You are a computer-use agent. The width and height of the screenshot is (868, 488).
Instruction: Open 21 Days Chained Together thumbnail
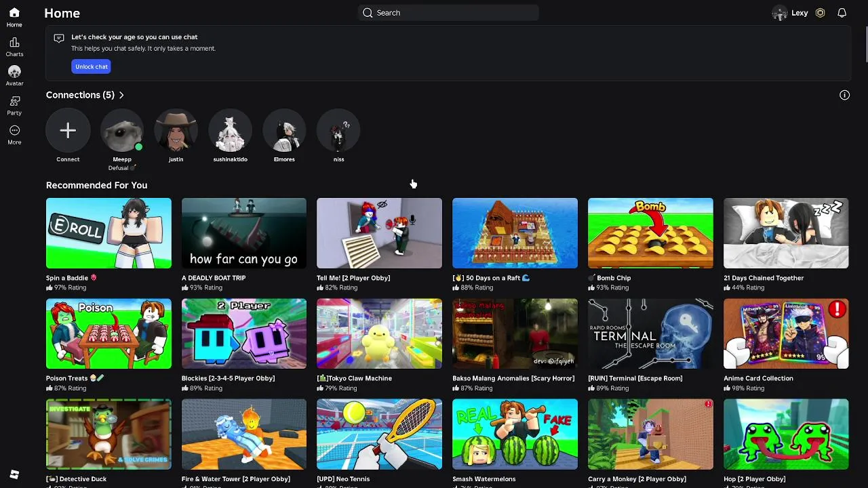click(786, 233)
